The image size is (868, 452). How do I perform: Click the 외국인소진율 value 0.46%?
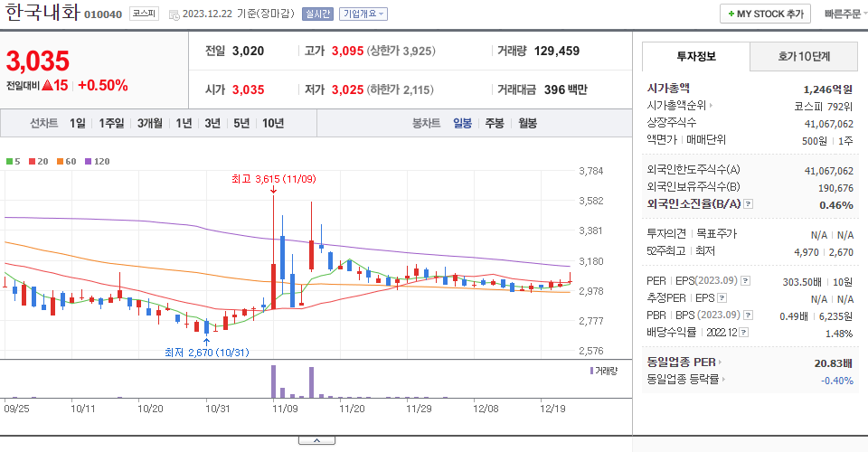836,205
